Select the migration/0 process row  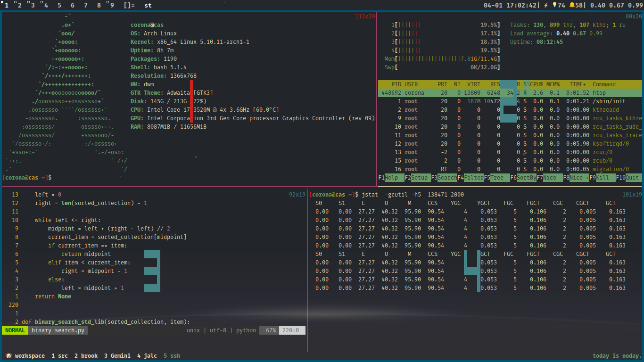(510, 169)
